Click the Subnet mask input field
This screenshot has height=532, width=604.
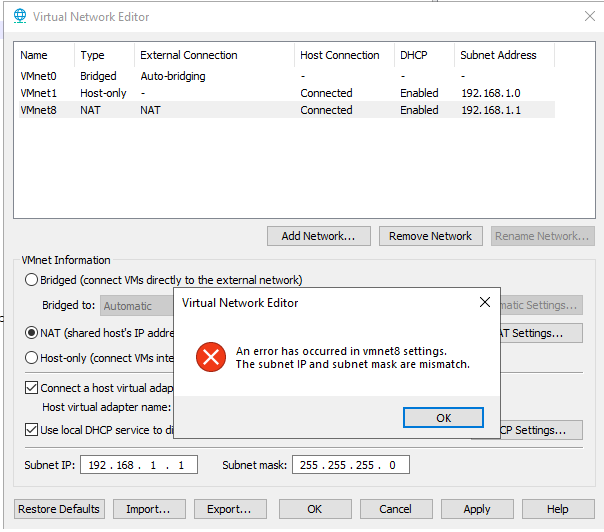[x=350, y=465]
